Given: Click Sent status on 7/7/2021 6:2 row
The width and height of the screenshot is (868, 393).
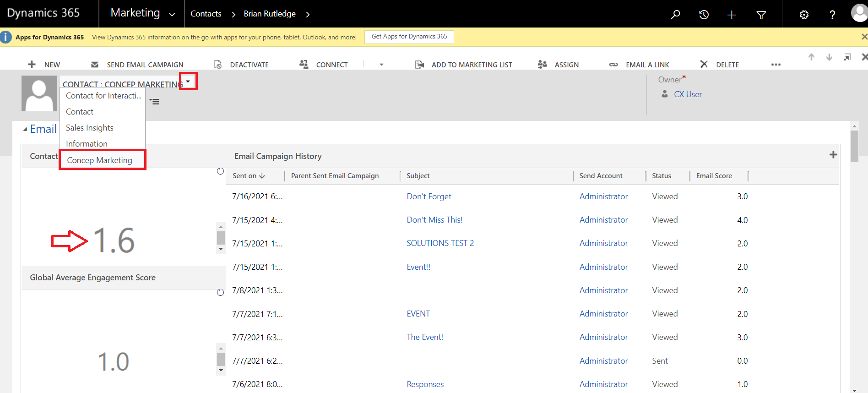Looking at the screenshot, I should coord(660,361).
